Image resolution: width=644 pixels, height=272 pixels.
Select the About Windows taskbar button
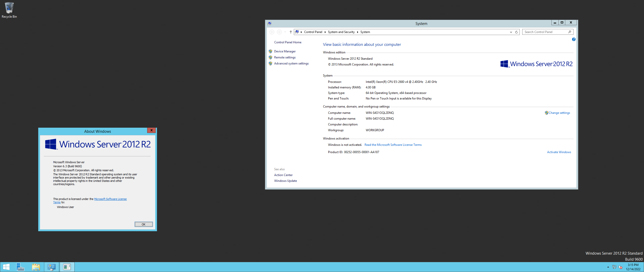coord(67,267)
